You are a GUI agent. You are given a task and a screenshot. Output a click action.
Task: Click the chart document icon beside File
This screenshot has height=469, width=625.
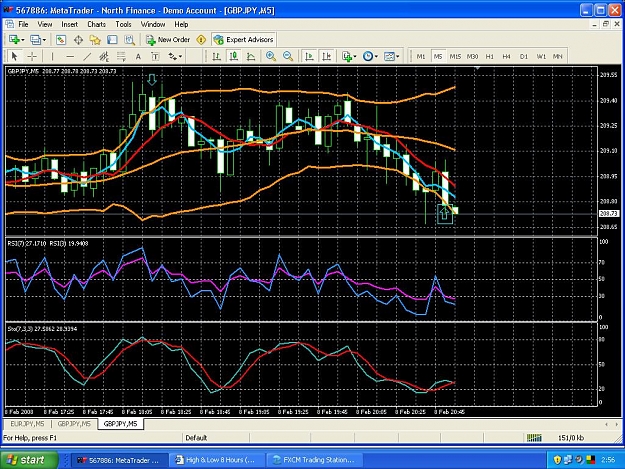pyautogui.click(x=10, y=24)
